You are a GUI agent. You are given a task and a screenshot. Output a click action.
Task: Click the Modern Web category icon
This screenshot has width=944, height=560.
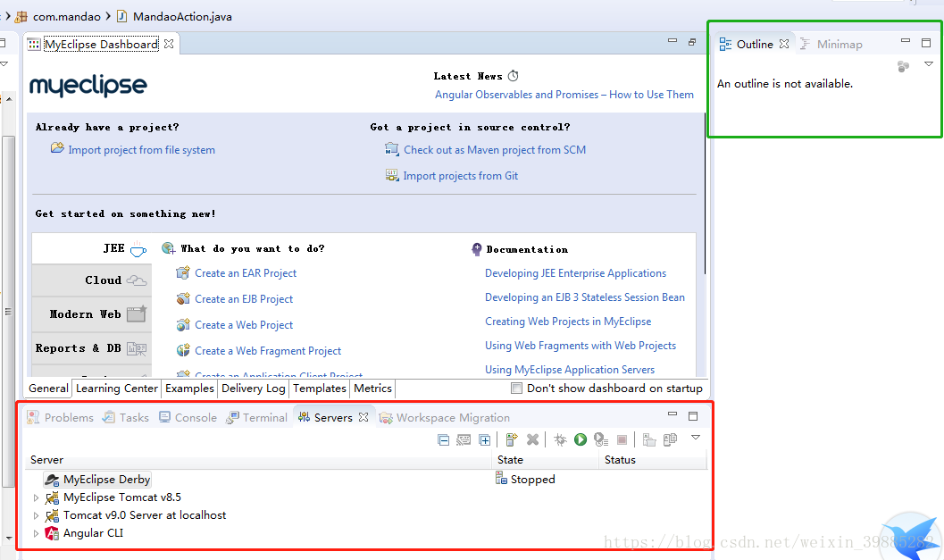click(x=137, y=313)
